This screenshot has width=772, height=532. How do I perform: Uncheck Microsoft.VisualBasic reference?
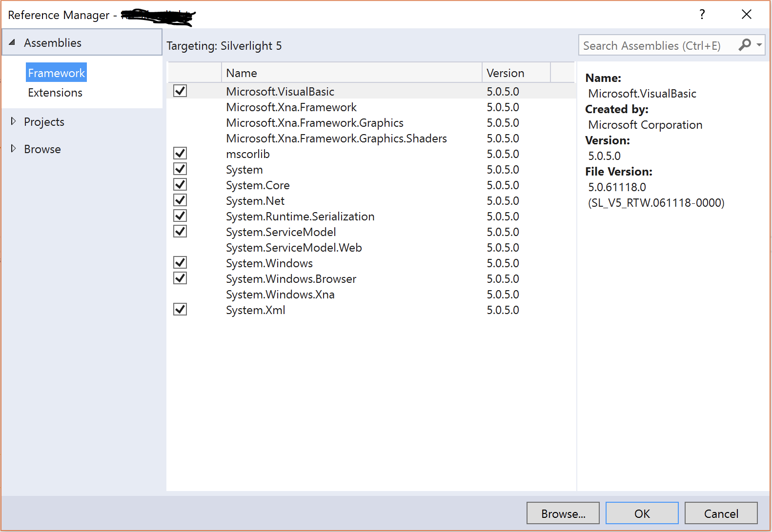[180, 91]
